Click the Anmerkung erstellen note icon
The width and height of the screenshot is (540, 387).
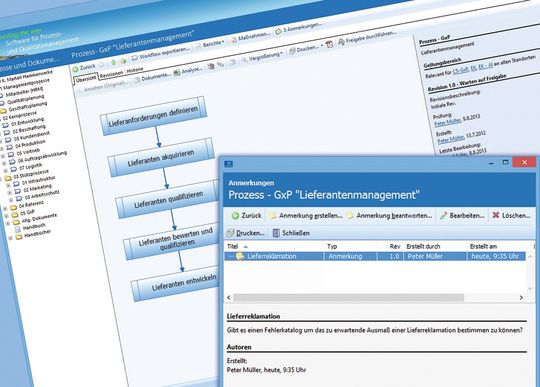[273, 216]
